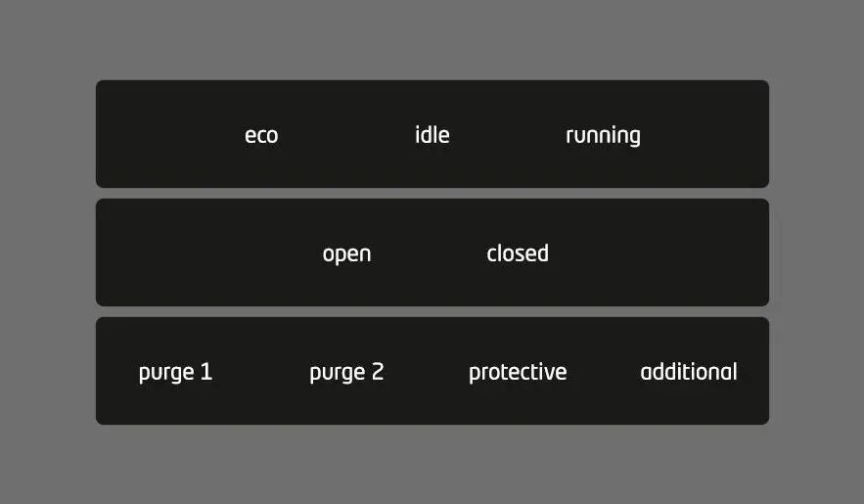Screen dimensions: 864x504
Task: Pick protective in the bottom row
Action: (518, 372)
